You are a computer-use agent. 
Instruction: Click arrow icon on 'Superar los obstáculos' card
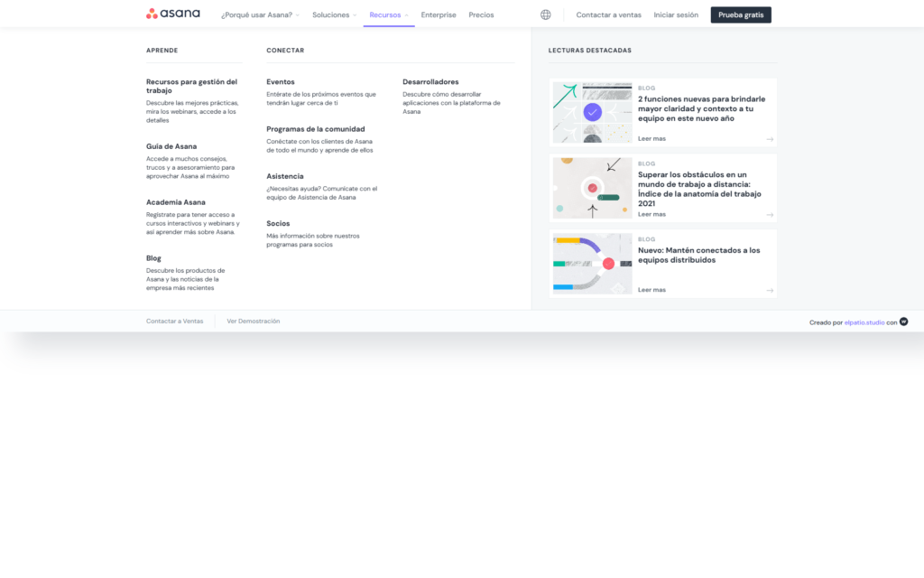pos(770,215)
